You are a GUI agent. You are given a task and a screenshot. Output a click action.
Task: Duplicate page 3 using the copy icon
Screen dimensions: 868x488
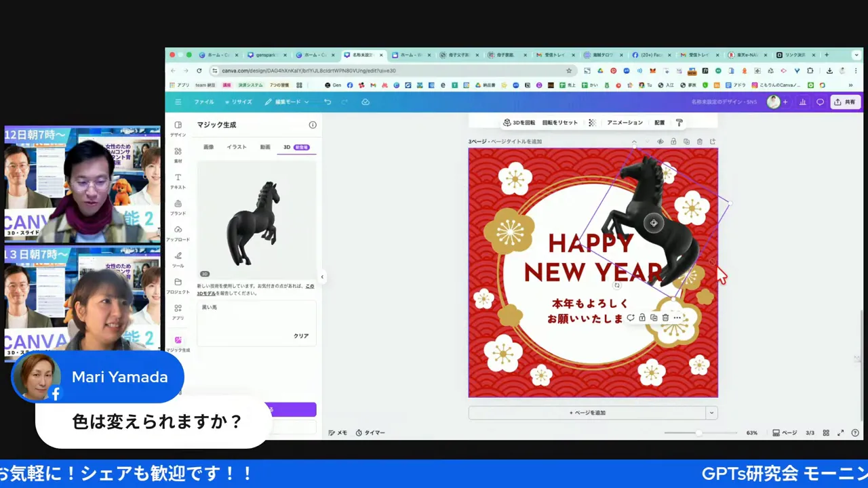[687, 141]
